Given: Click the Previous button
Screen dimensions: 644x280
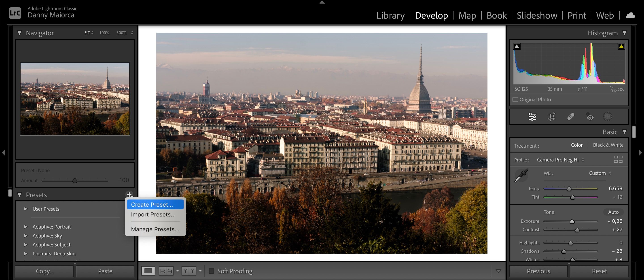Looking at the screenshot, I should [538, 271].
